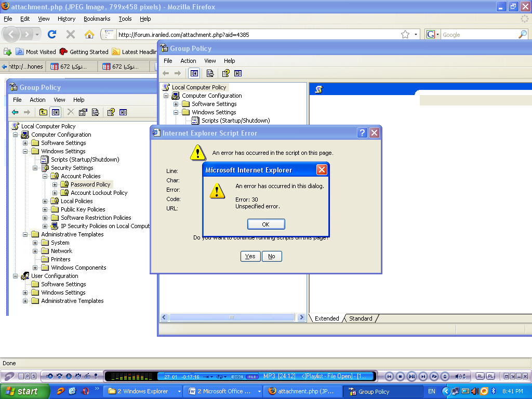Go back with Firefox Back button

11,34
